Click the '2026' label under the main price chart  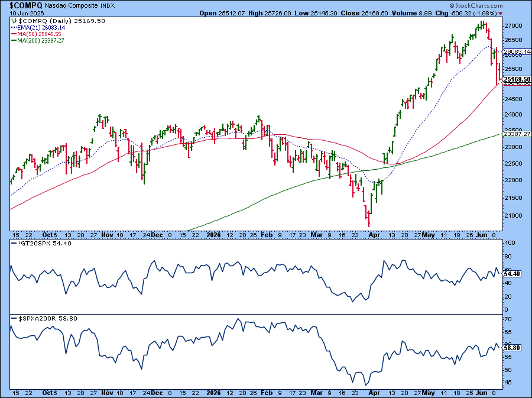coord(214,235)
